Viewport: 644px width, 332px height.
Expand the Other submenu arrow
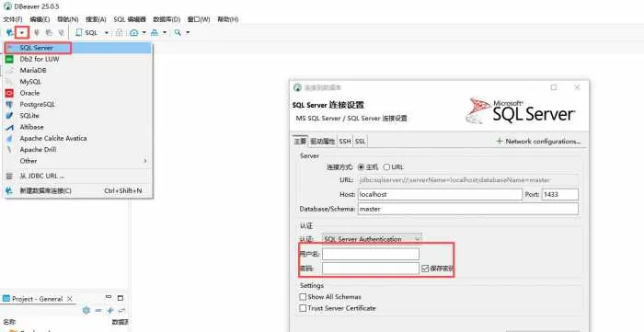145,161
